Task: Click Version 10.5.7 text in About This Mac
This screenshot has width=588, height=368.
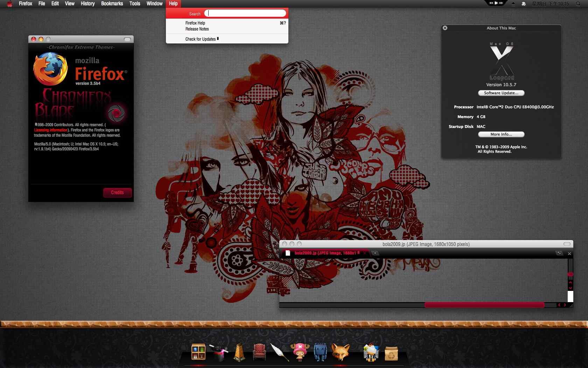Action: (x=501, y=85)
